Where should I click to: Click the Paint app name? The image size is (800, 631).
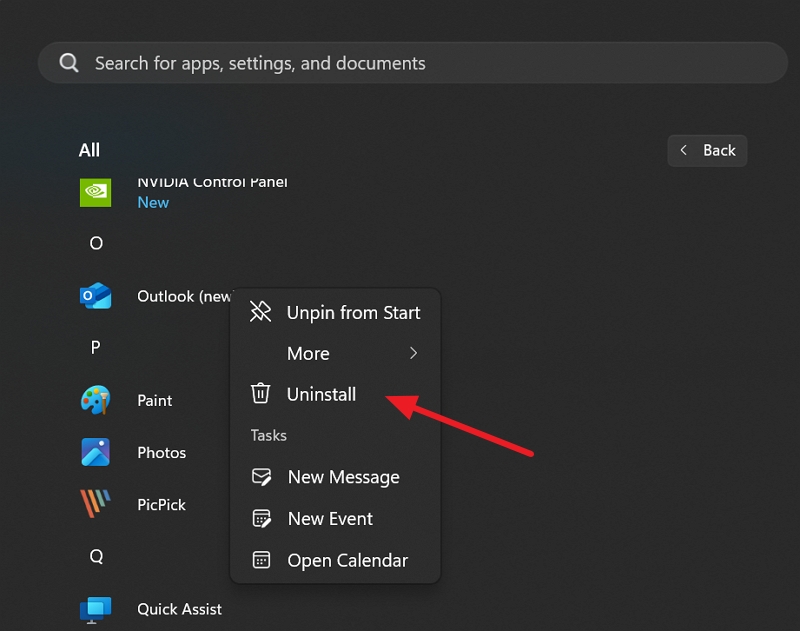(155, 400)
